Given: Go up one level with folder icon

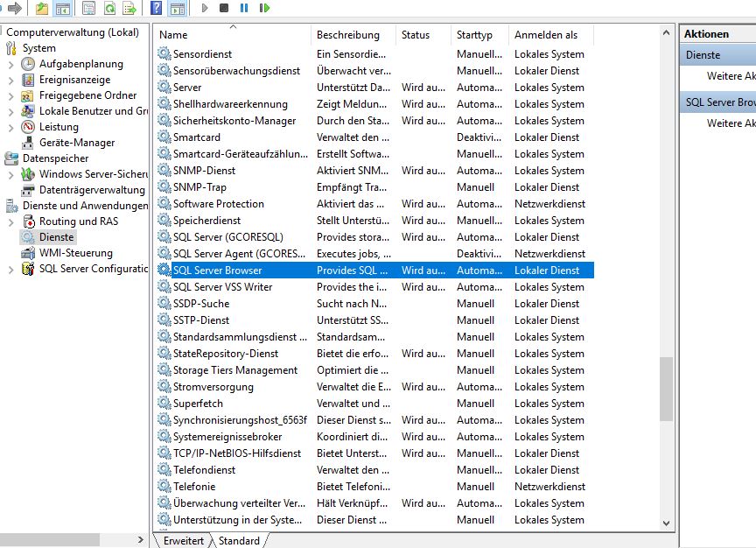Looking at the screenshot, I should tap(42, 8).
